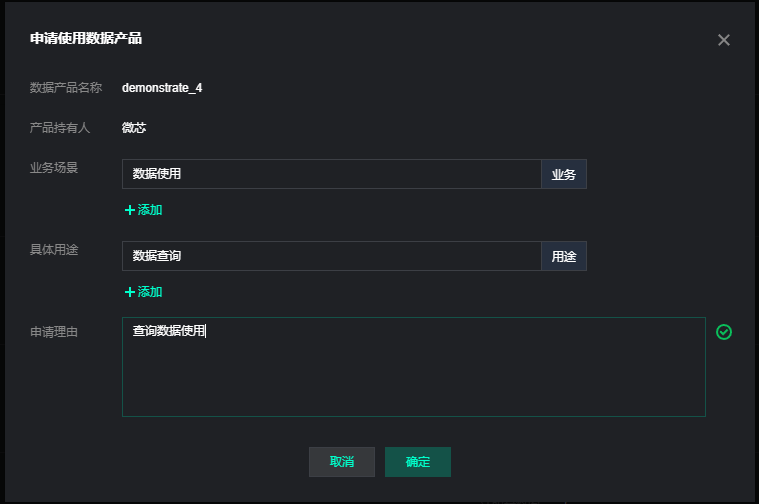Add another entry under 业务场景 with +添加
The width and height of the screenshot is (759, 504).
(x=143, y=210)
